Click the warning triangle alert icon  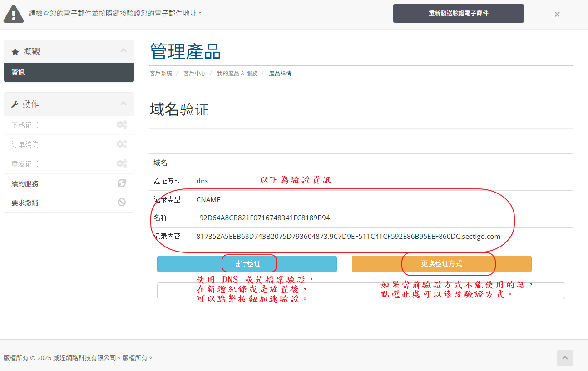tap(14, 14)
